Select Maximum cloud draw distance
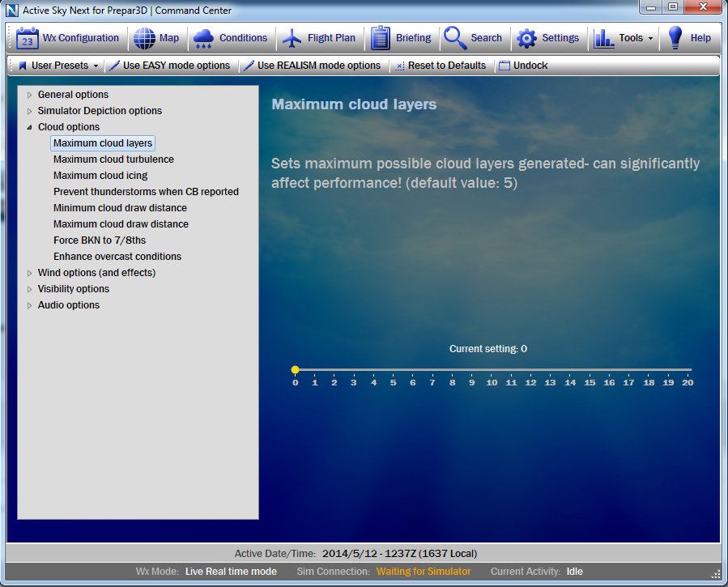Image resolution: width=728 pixels, height=587 pixels. (121, 224)
